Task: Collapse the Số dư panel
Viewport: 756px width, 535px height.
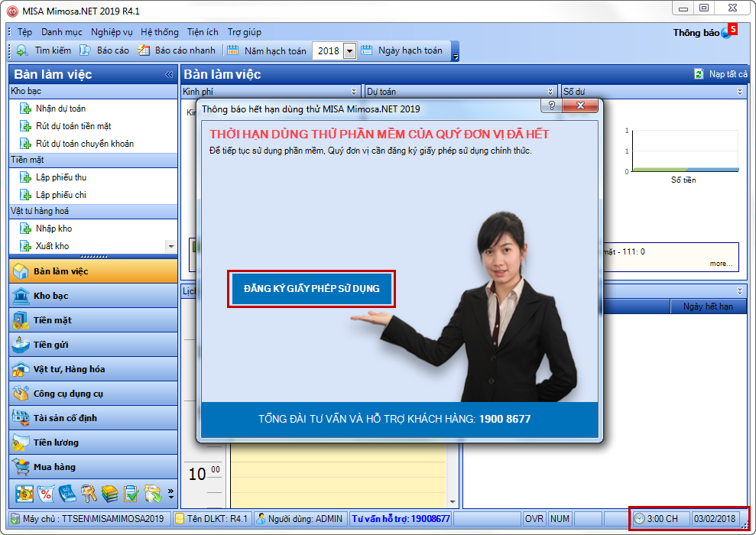Action: click(x=740, y=92)
